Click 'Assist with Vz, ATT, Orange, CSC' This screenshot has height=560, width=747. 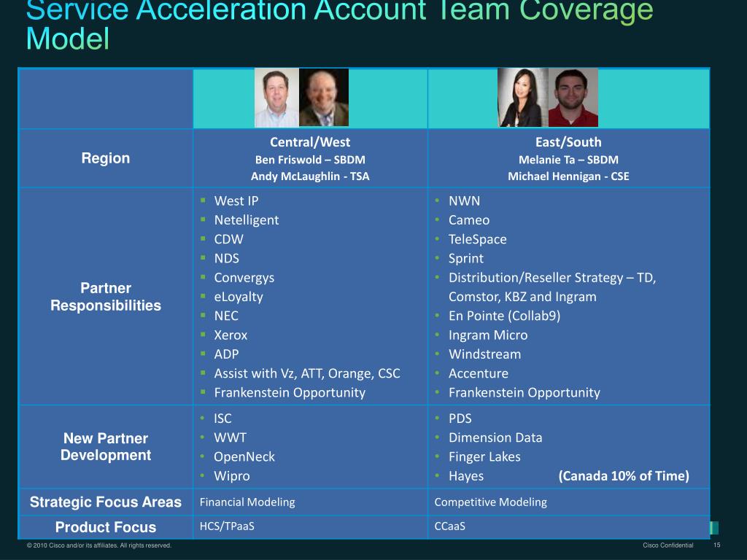307,373
